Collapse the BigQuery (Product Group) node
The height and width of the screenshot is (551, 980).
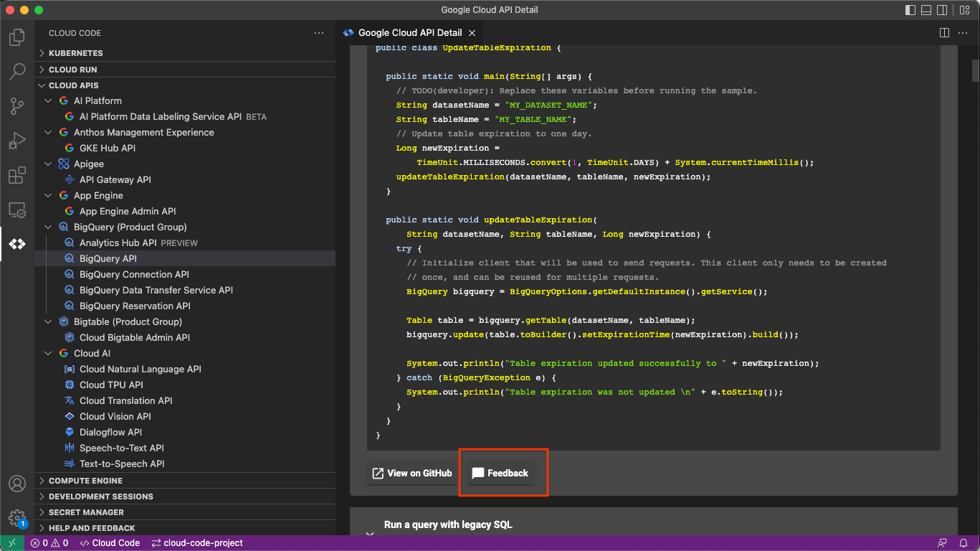click(x=49, y=227)
